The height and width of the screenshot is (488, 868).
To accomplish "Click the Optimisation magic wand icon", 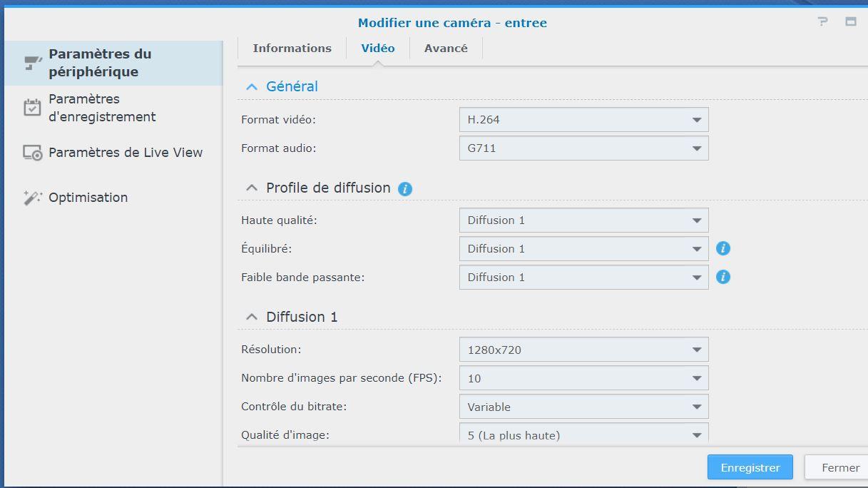I will click(33, 198).
